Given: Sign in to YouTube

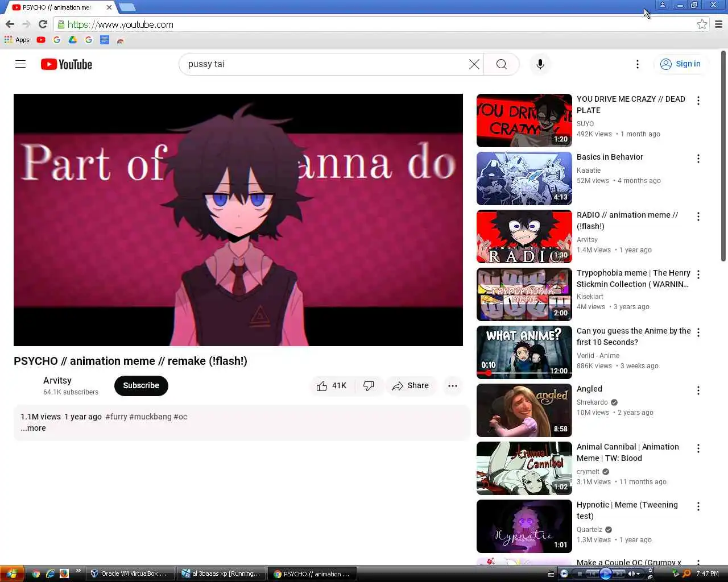Looking at the screenshot, I should point(681,64).
